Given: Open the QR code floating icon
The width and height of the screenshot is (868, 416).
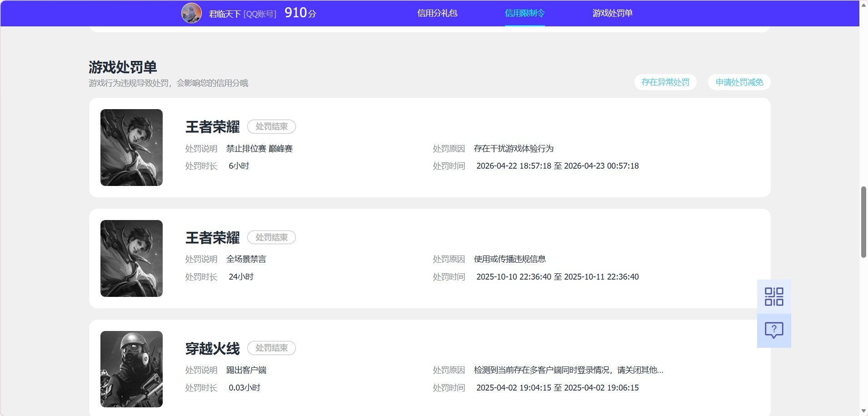Looking at the screenshot, I should 774,296.
